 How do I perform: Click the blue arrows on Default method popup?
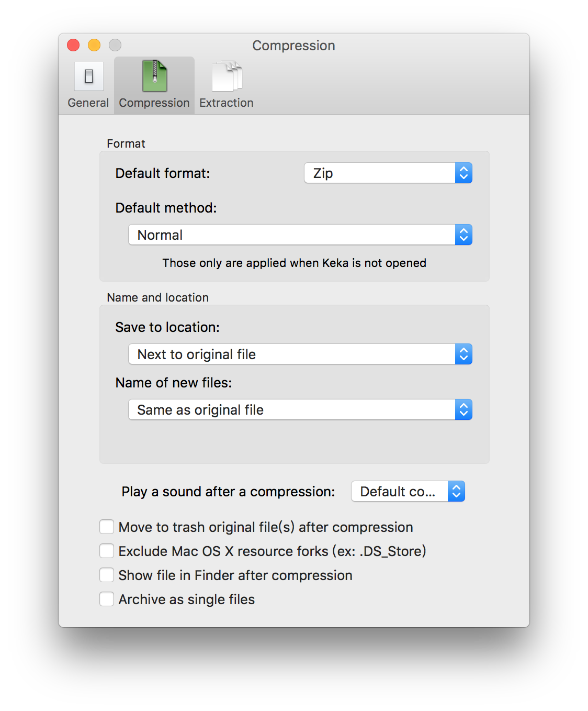pyautogui.click(x=463, y=235)
